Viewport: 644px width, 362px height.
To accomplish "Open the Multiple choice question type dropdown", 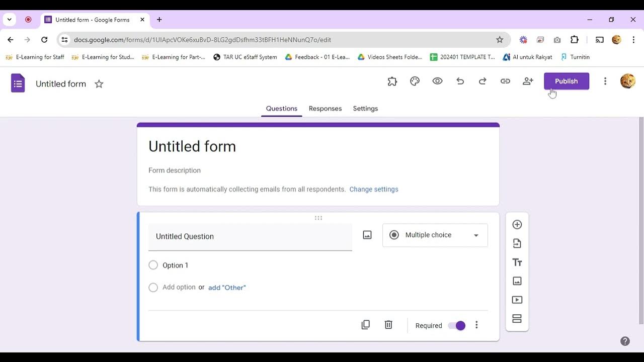I will [435, 235].
